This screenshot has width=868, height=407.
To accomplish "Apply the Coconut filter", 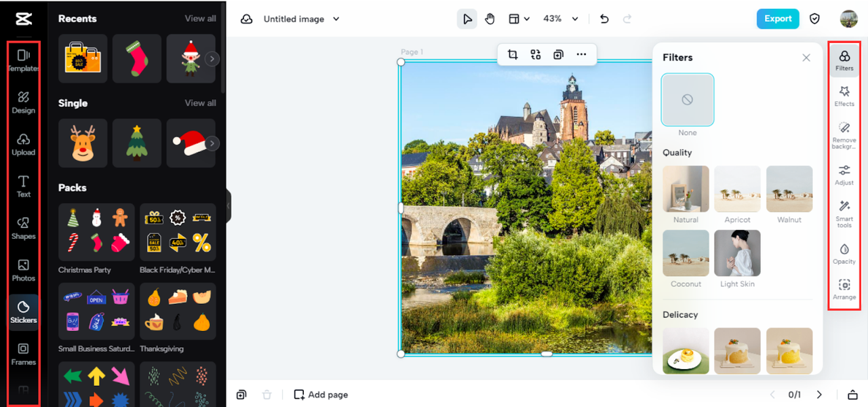I will coord(686,253).
